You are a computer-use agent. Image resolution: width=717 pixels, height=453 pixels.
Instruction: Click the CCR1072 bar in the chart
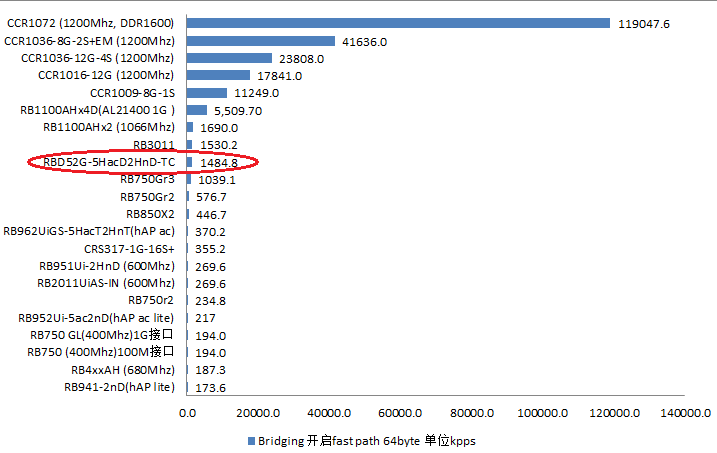coord(397,23)
